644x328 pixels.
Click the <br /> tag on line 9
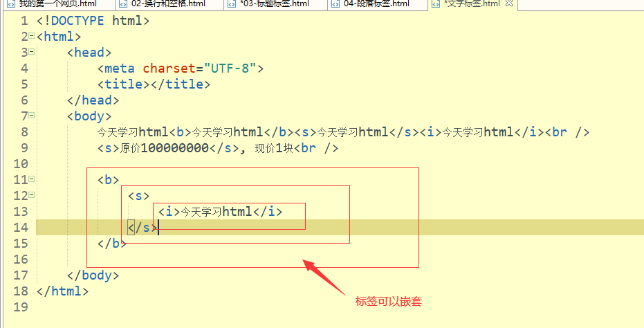pos(316,148)
